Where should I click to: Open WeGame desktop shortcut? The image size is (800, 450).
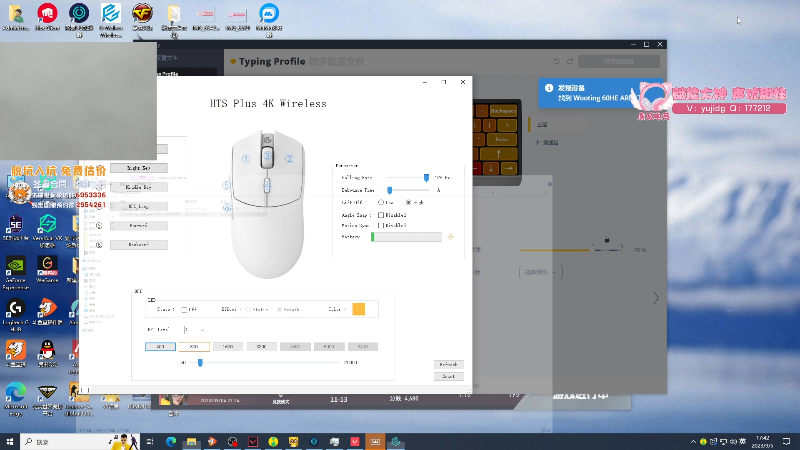click(x=47, y=269)
